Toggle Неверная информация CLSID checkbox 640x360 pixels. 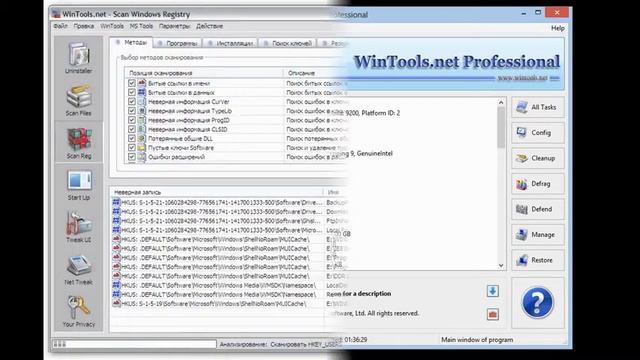[x=131, y=129]
